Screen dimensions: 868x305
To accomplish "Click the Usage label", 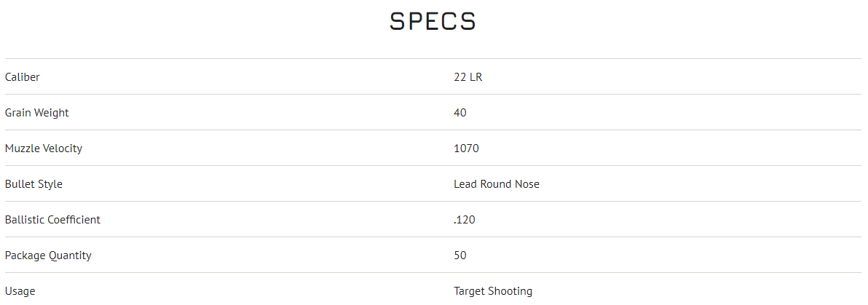I will pos(20,291).
